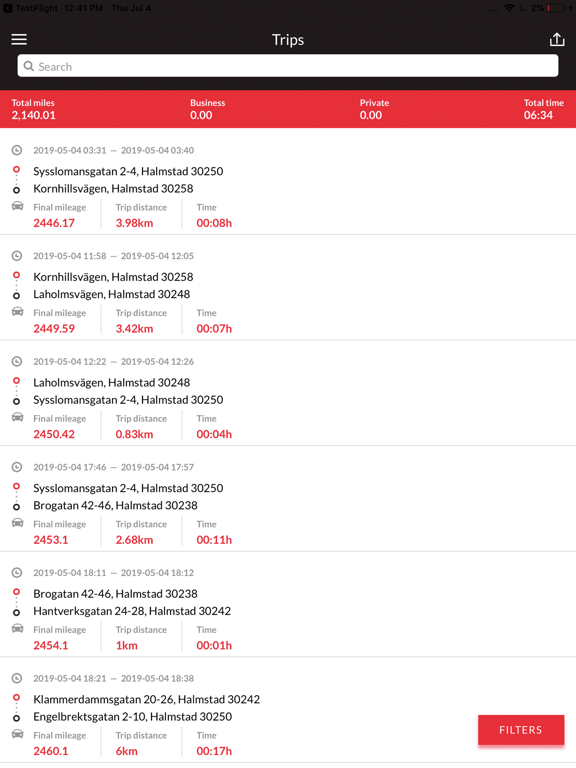The image size is (576, 768).
Task: Select timestamp 2019-05-04 17:46 — 17:57
Action: coord(114,467)
